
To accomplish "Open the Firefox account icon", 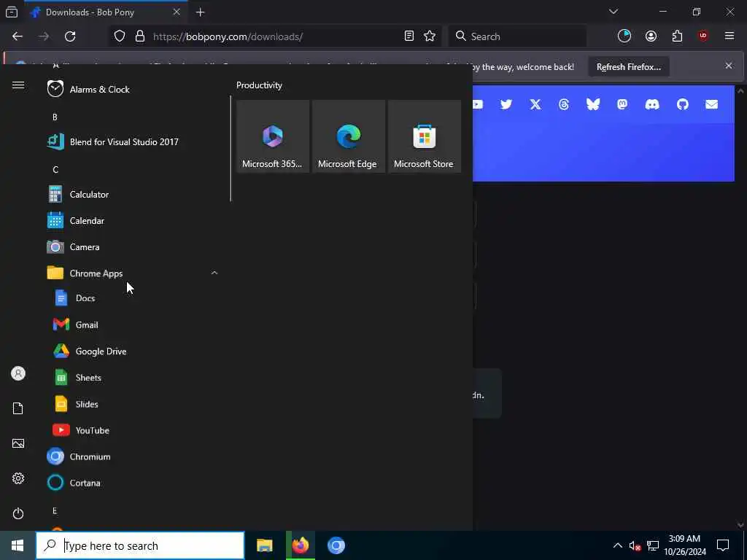I will click(x=651, y=36).
